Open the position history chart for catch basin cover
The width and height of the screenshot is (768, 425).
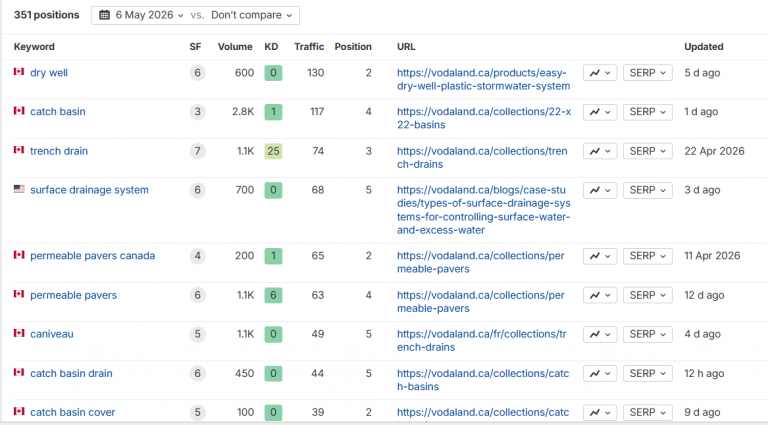[600, 413]
